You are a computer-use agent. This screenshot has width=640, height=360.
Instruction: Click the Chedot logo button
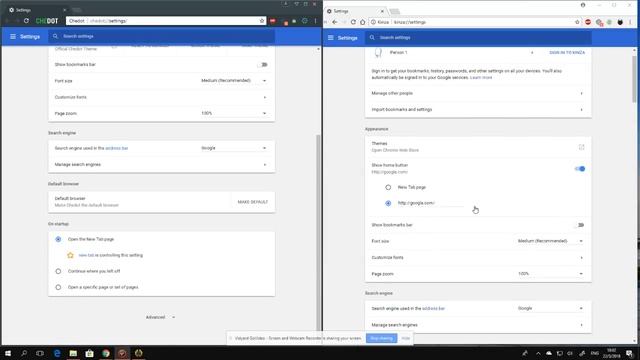tap(47, 21)
